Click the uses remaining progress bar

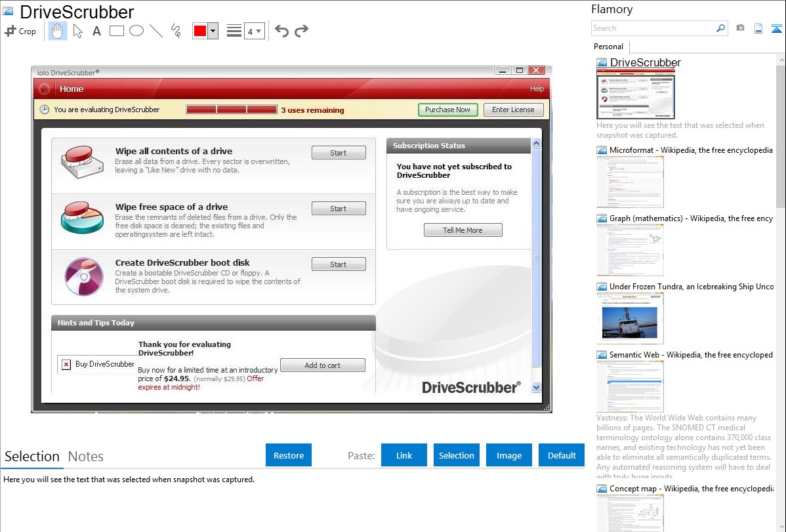232,110
